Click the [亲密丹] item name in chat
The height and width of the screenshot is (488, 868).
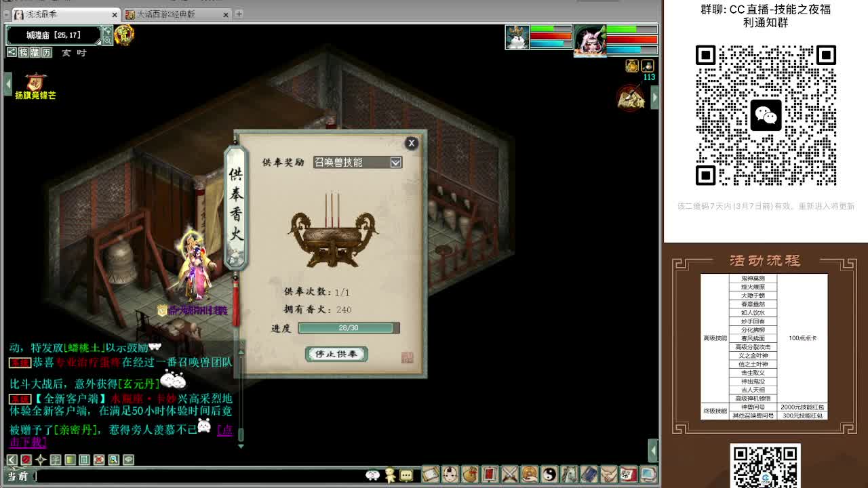(76, 430)
